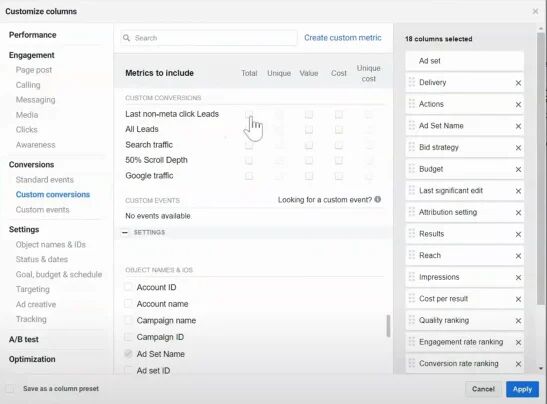The width and height of the screenshot is (547, 404).
Task: Grab the drag handle of Results
Action: click(412, 234)
